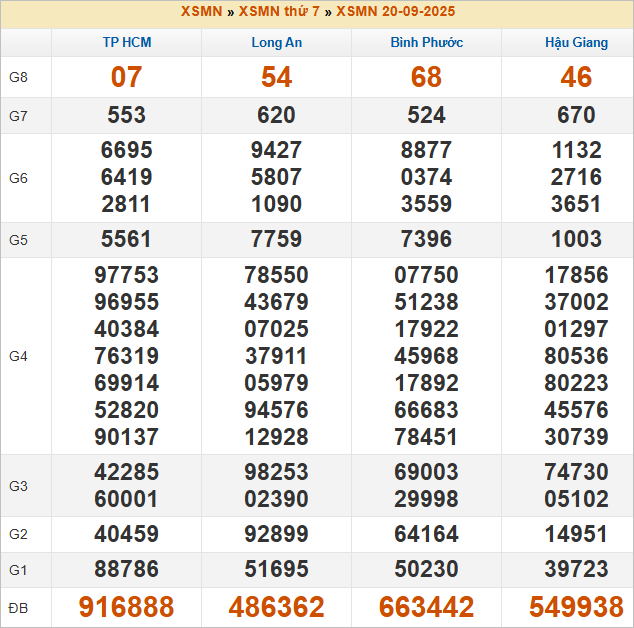Open the XSMN thứ 7 link
This screenshot has width=634, height=628.
pos(279,12)
